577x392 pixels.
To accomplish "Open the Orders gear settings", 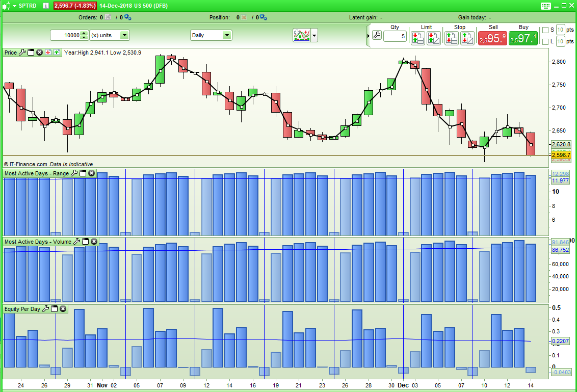I will 128,17.
